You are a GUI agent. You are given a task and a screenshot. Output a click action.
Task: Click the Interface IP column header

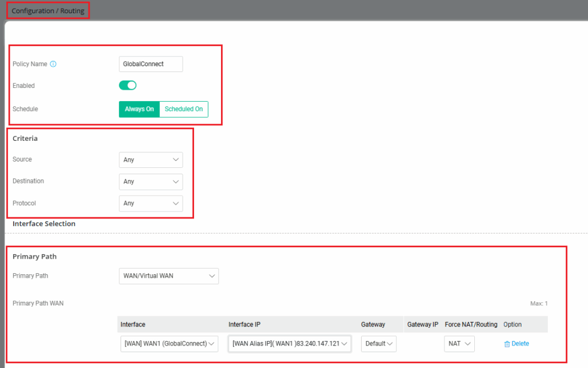click(245, 325)
